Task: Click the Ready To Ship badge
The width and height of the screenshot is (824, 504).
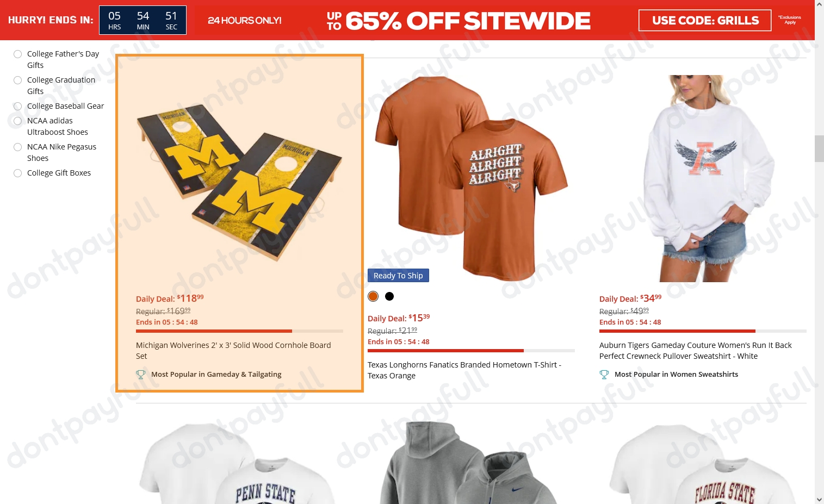Action: [x=398, y=276]
